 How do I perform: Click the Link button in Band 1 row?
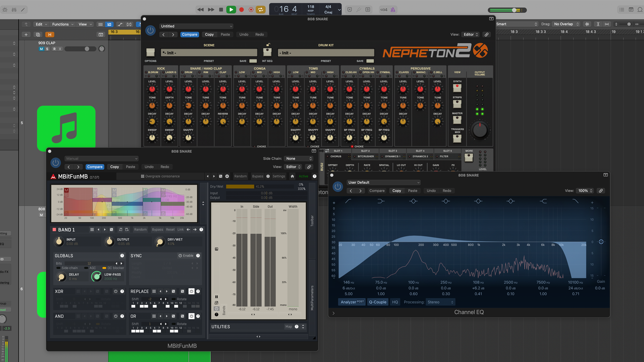[x=180, y=230]
